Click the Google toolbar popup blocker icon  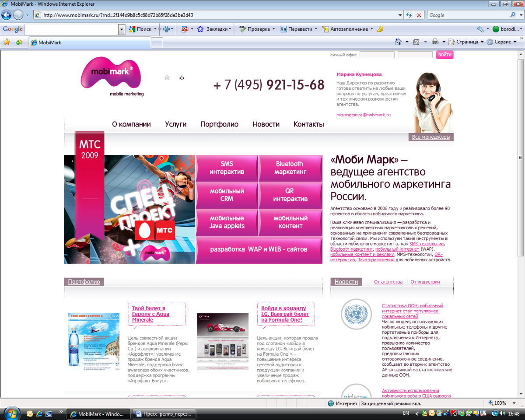click(185, 29)
